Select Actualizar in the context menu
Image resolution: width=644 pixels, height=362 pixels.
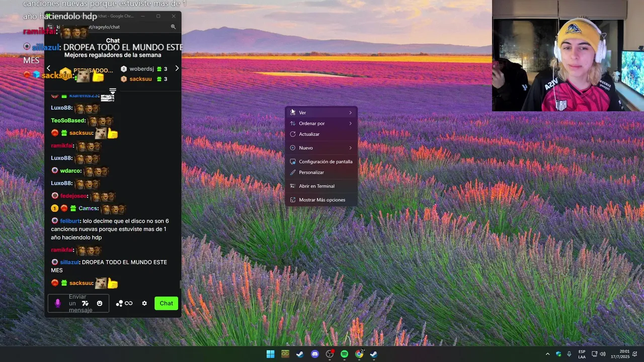pyautogui.click(x=321, y=134)
